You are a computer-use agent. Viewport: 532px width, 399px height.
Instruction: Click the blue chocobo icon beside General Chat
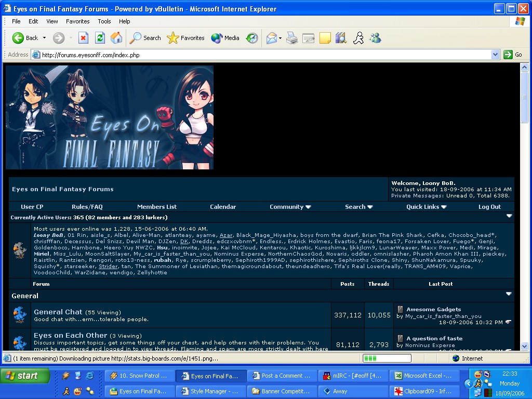[x=20, y=314]
